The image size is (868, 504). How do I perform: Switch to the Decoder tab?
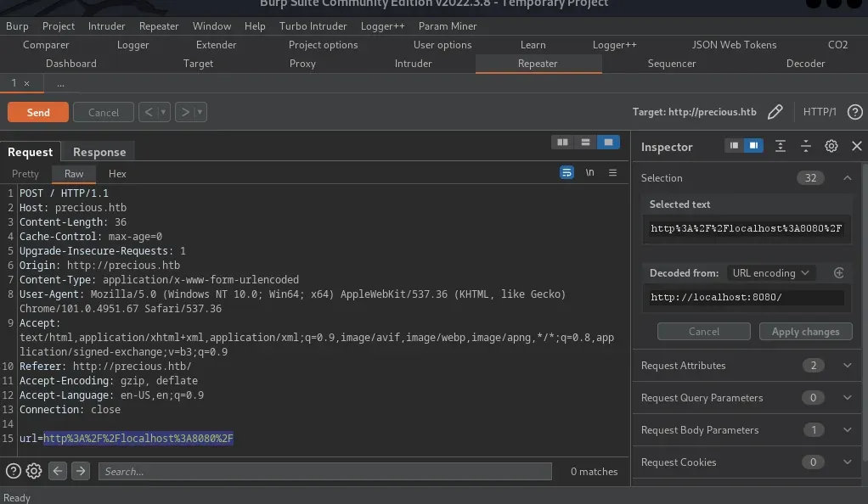805,64
